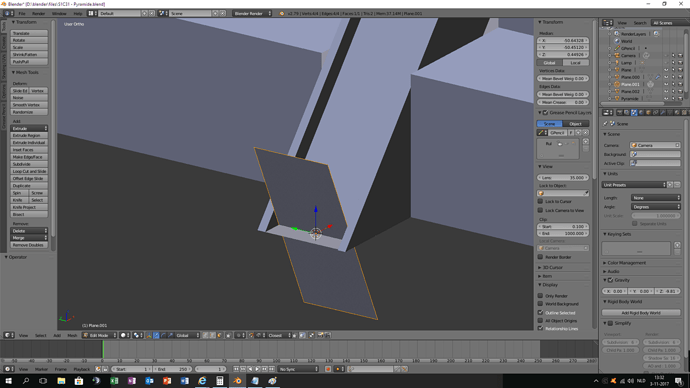The height and width of the screenshot is (388, 690).
Task: Open the Window menu
Action: 59,14
